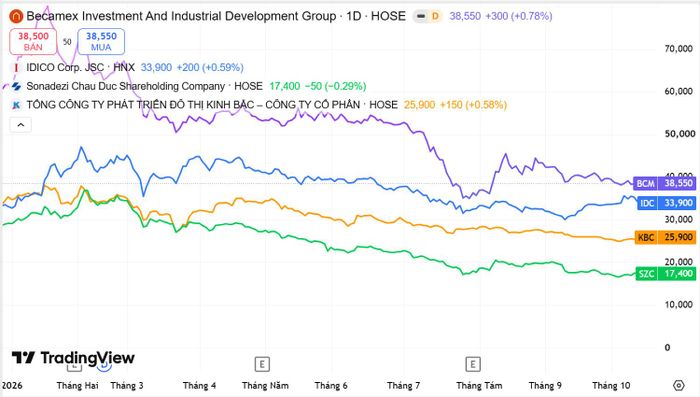
Task: Select the BCM price label 38,550
Action: pyautogui.click(x=664, y=184)
